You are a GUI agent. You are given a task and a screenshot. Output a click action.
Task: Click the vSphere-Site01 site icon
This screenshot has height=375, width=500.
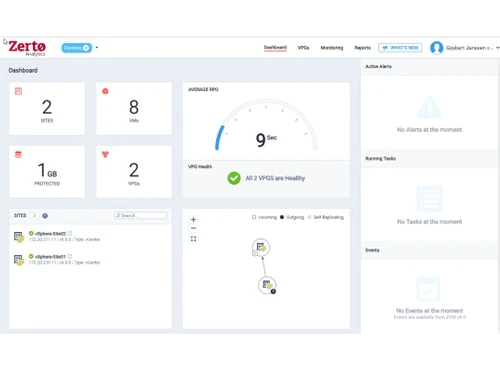point(19,260)
